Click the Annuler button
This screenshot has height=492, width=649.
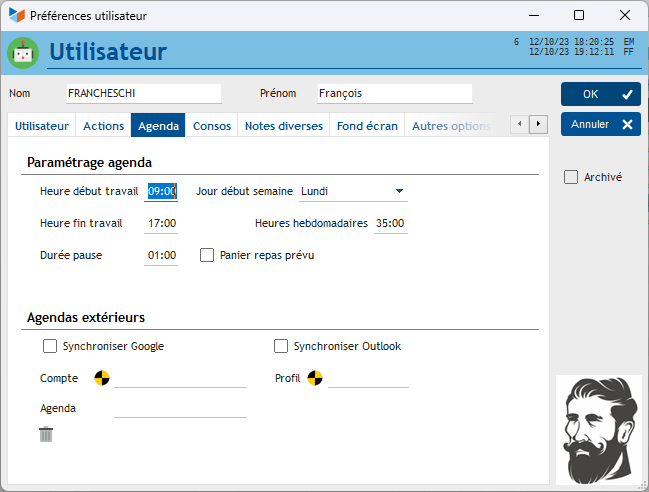tap(600, 125)
